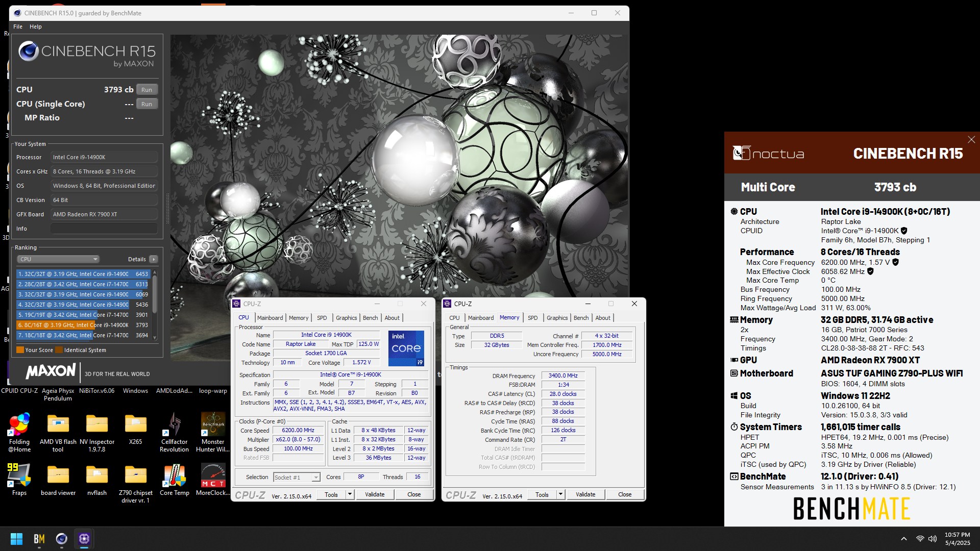Expand Tools dropdown arrow in CPU-Z CPU window
The height and width of the screenshot is (551, 980).
[x=350, y=494]
